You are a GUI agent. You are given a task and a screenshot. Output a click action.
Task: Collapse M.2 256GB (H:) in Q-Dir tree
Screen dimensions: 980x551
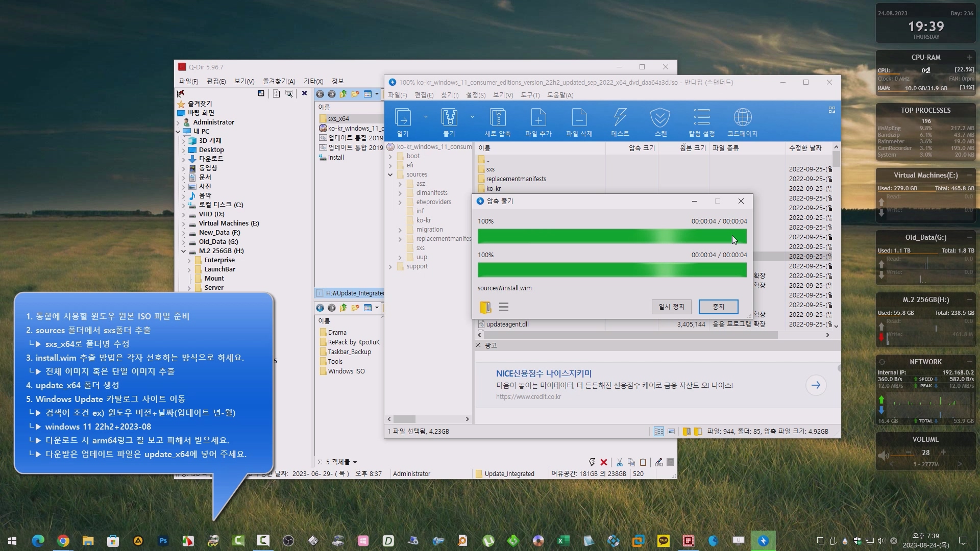click(x=183, y=251)
